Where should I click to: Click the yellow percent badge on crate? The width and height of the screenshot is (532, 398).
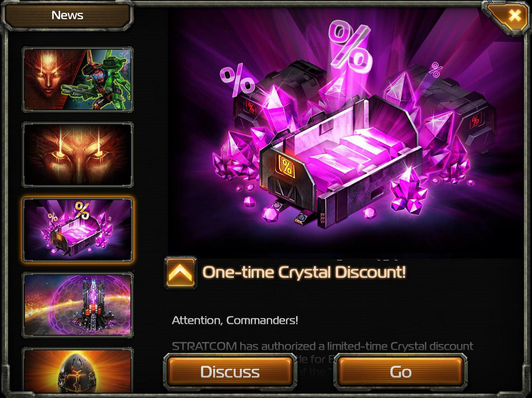point(287,167)
